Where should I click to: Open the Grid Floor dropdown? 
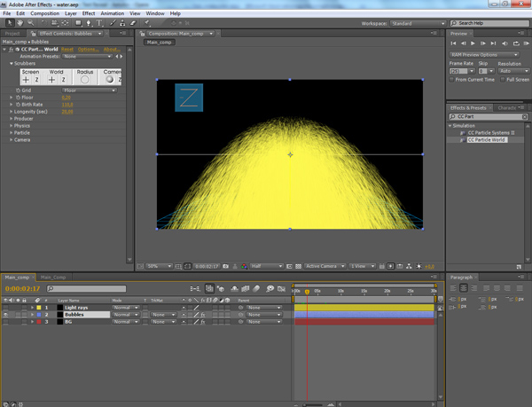[90, 90]
